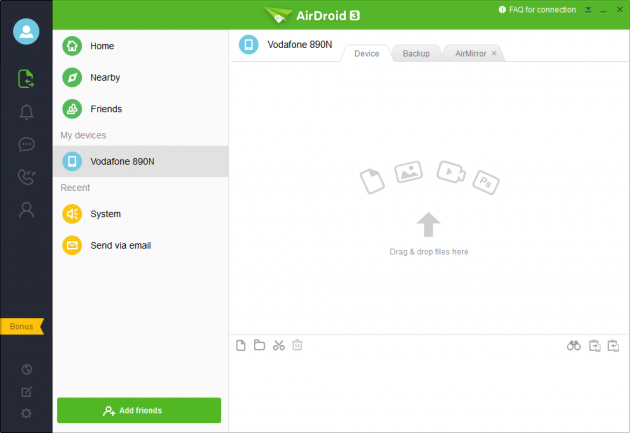The width and height of the screenshot is (630, 433).
Task: Click the yellow Bonus ribbon
Action: click(22, 327)
